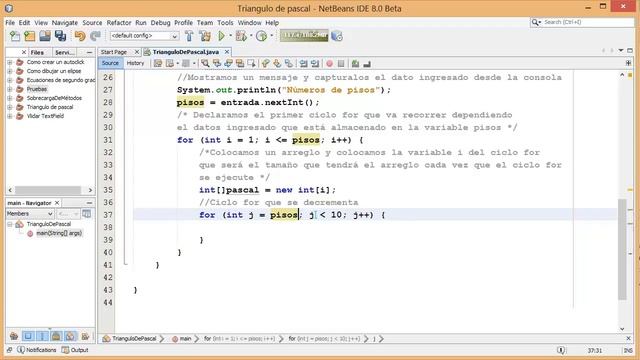
Task: Toggle Show Inherited Members filter in Navigator
Action: [x=14, y=336]
